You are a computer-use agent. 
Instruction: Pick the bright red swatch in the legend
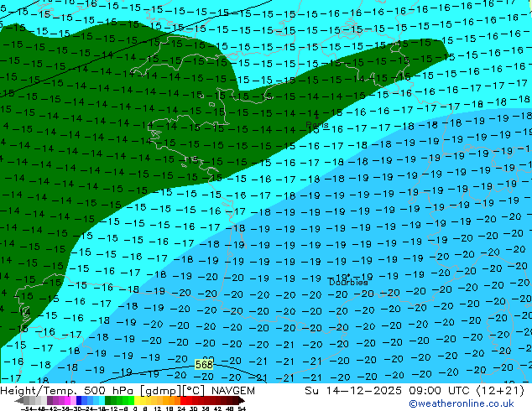tap(183, 400)
